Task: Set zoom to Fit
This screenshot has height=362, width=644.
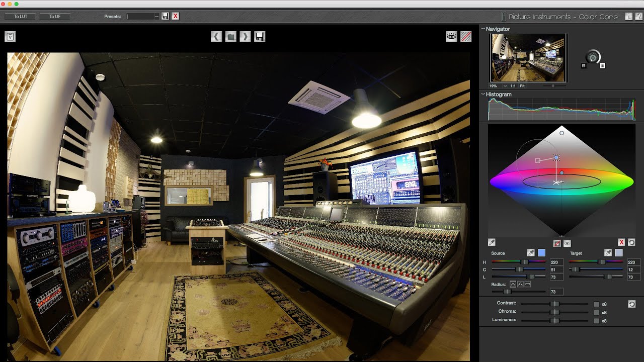Action: [x=523, y=86]
